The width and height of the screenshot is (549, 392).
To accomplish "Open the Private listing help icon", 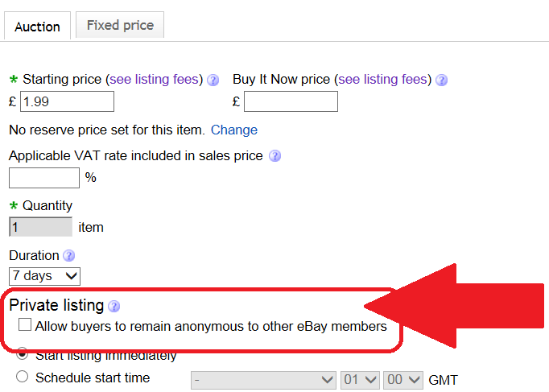I will 114,306.
